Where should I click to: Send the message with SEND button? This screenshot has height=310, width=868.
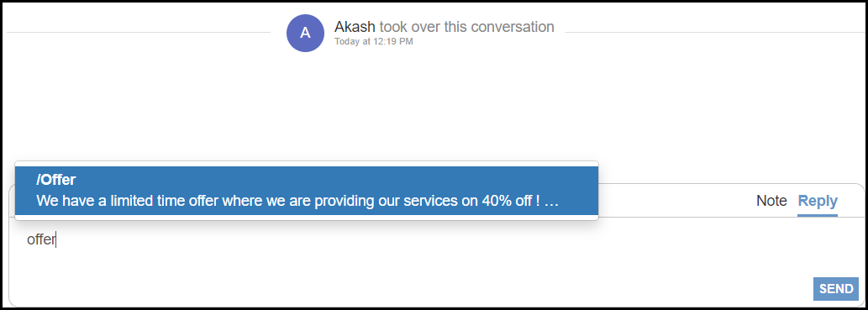coord(835,288)
